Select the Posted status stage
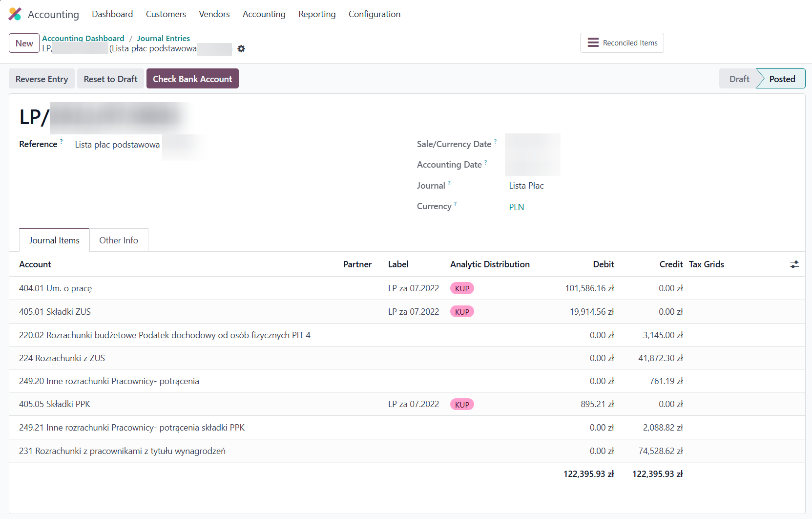The height and width of the screenshot is (519, 812). pyautogui.click(x=782, y=79)
